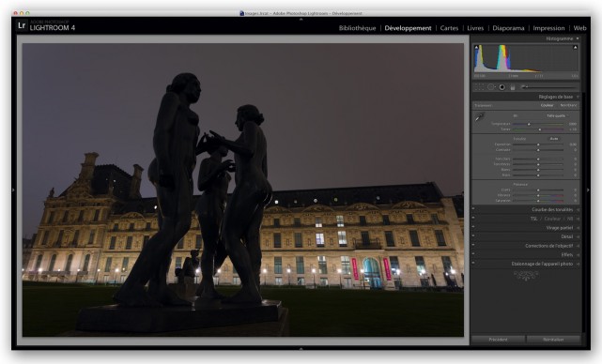
Task: Click the Vibrance slider handle
Action: click(538, 195)
